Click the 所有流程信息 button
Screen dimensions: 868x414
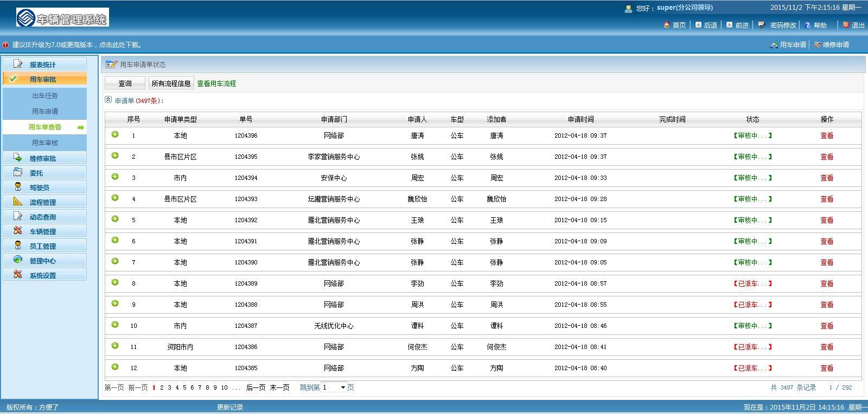click(171, 83)
